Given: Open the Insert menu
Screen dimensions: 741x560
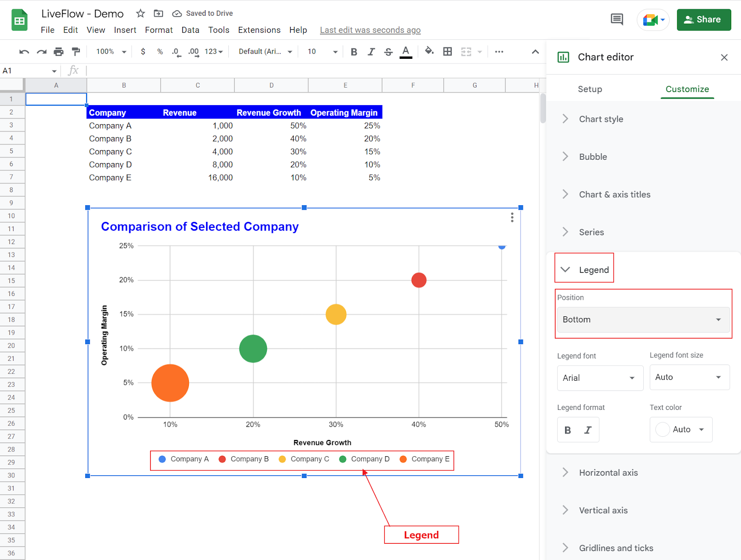Looking at the screenshot, I should (x=125, y=30).
